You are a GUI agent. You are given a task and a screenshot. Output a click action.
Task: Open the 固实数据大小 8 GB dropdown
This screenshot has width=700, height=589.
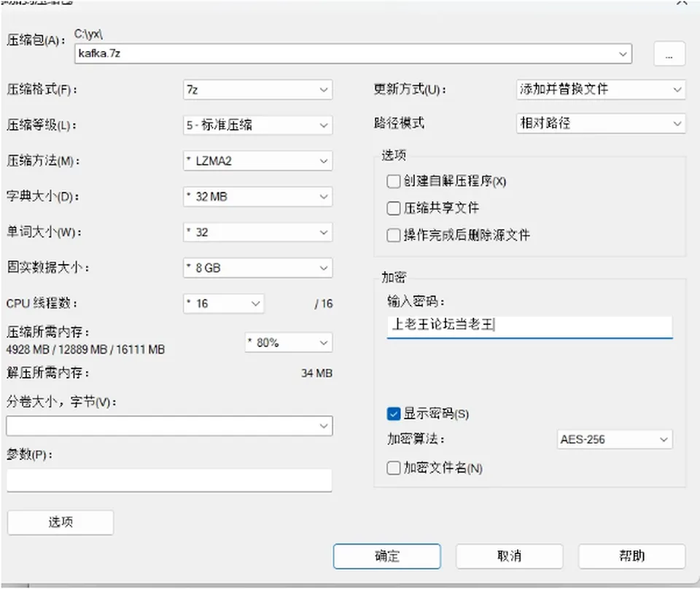257,268
